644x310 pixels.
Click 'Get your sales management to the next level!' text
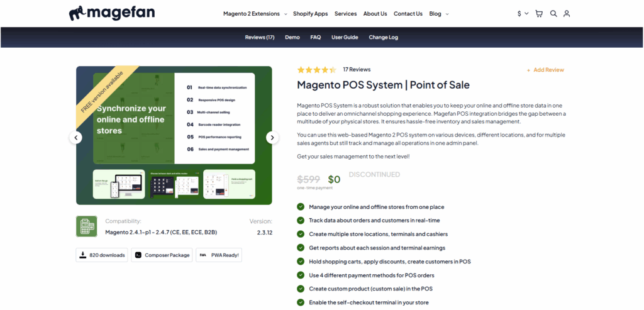point(353,157)
